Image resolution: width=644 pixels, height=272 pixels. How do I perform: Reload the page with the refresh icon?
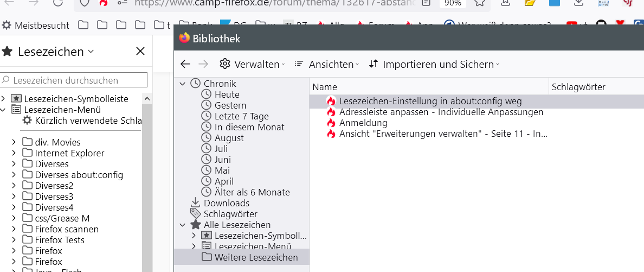pyautogui.click(x=58, y=3)
